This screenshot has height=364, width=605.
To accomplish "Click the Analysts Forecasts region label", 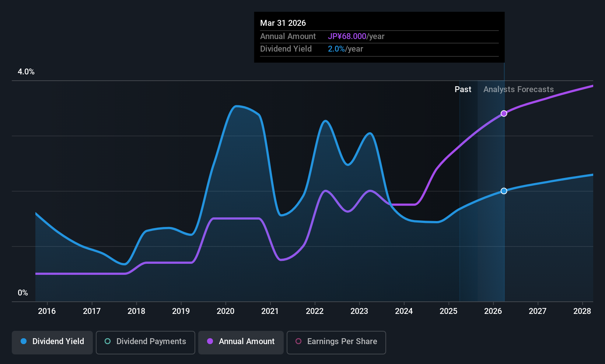I will click(518, 90).
